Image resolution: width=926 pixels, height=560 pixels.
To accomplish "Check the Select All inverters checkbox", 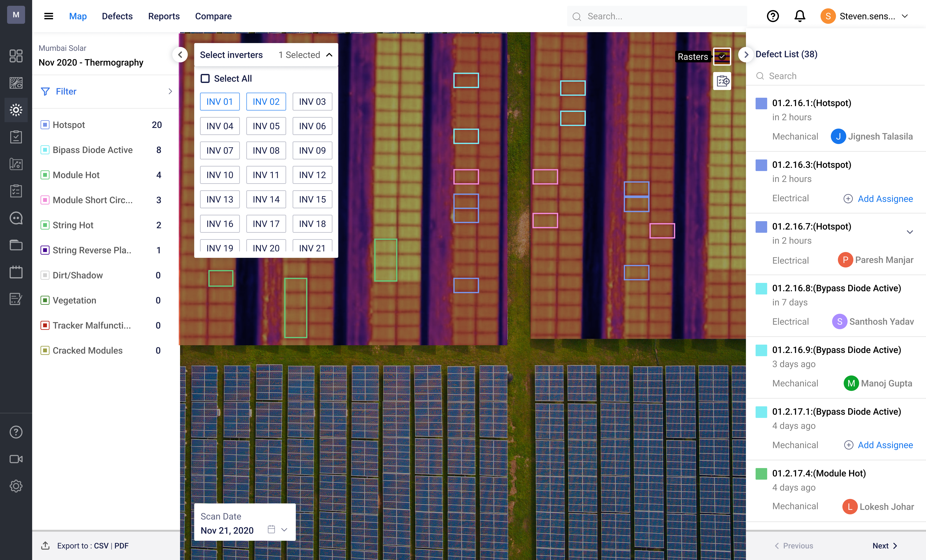I will coord(205,79).
